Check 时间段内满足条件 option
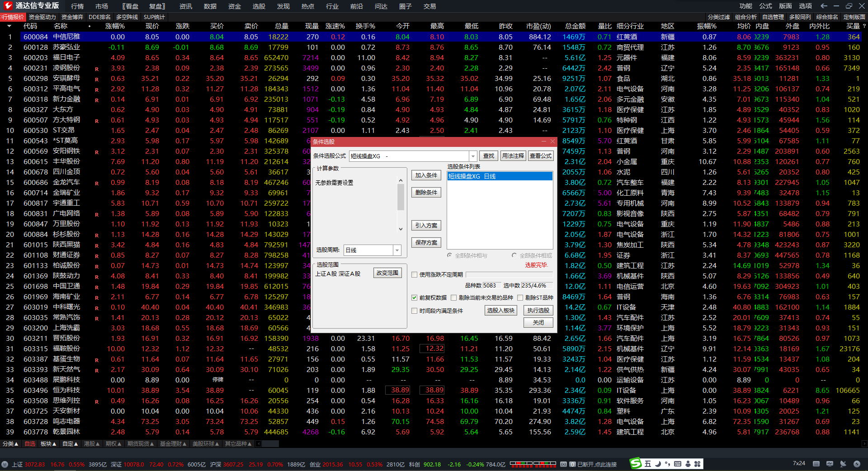The width and height of the screenshot is (868, 471). [x=414, y=311]
